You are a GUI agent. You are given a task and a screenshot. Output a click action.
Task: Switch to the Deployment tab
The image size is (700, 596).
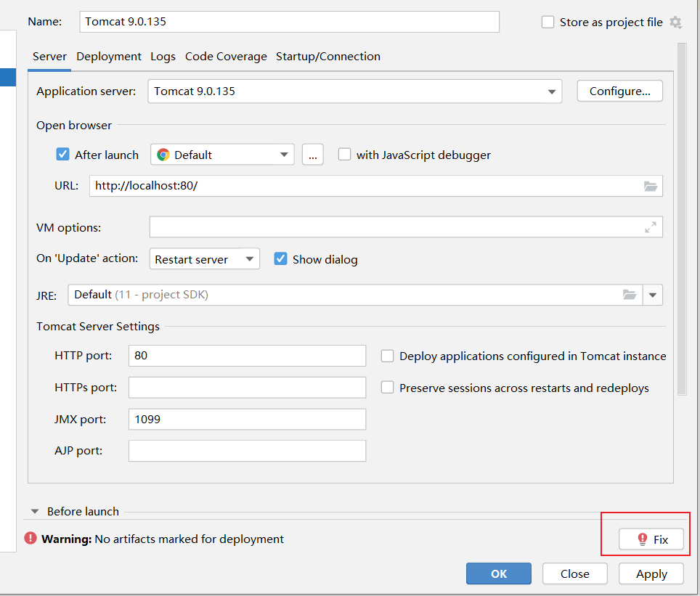[x=108, y=56]
